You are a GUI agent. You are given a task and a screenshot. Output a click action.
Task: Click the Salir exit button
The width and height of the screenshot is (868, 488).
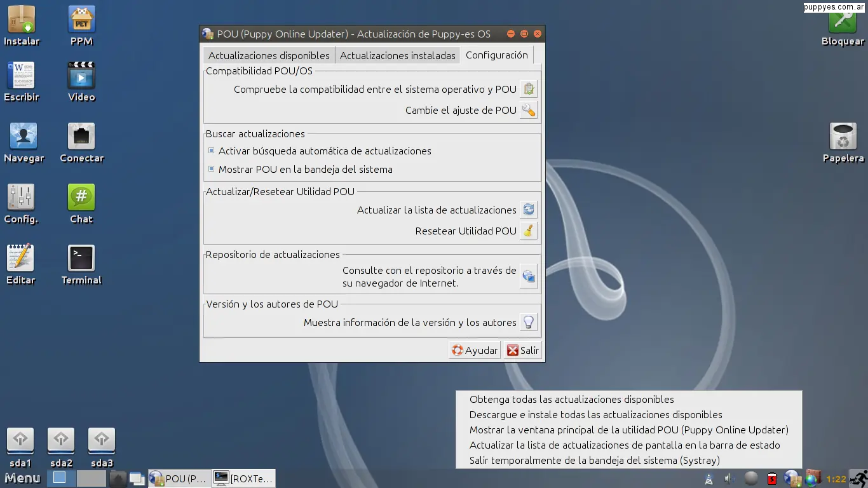click(522, 350)
